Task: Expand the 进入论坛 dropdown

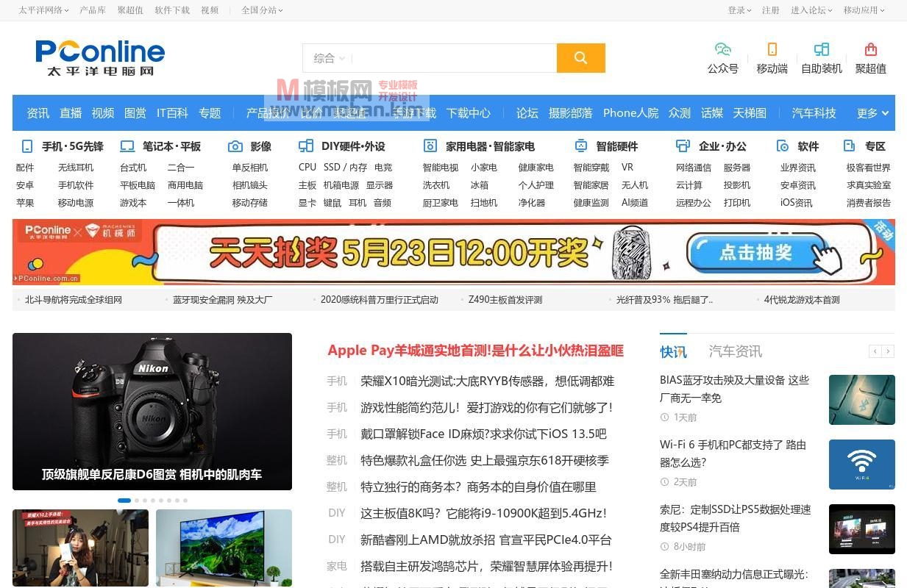Action: [811, 10]
